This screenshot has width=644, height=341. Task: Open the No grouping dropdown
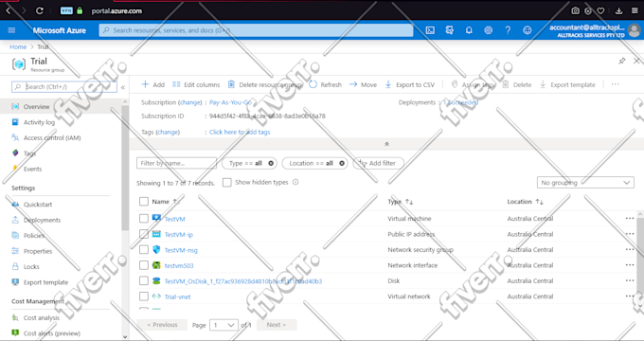pyautogui.click(x=585, y=183)
